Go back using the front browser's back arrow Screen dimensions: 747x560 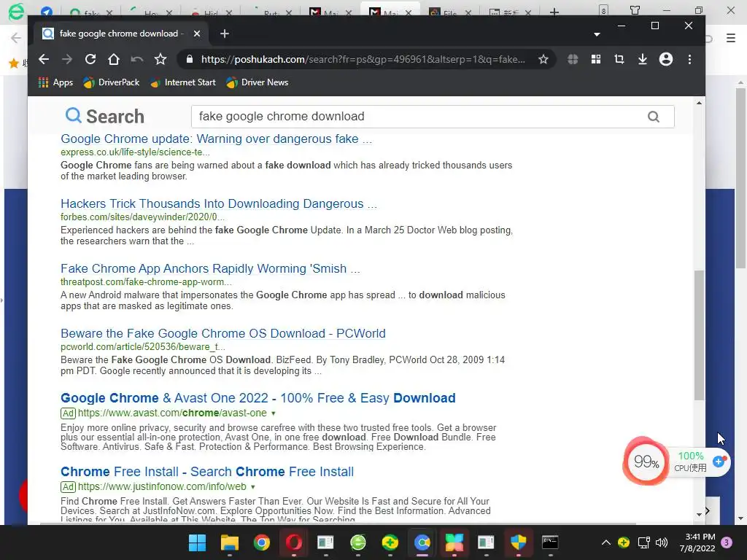tap(44, 59)
